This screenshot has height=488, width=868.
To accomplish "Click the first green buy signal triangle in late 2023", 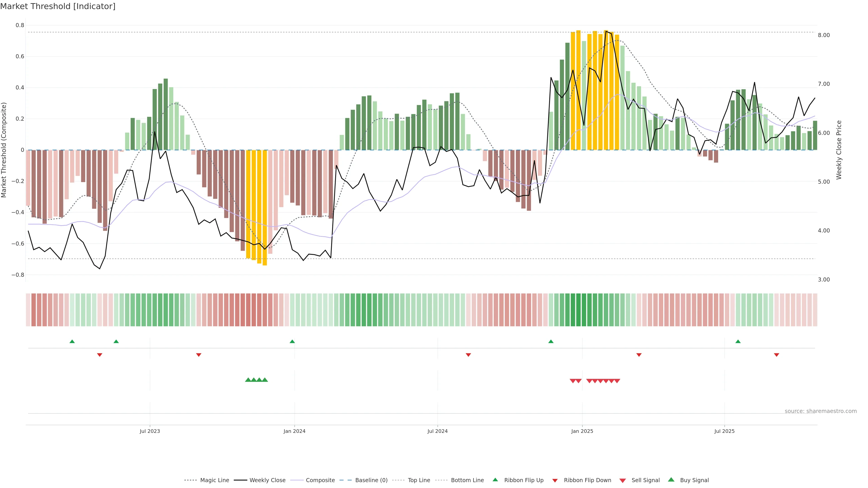I will point(248,380).
